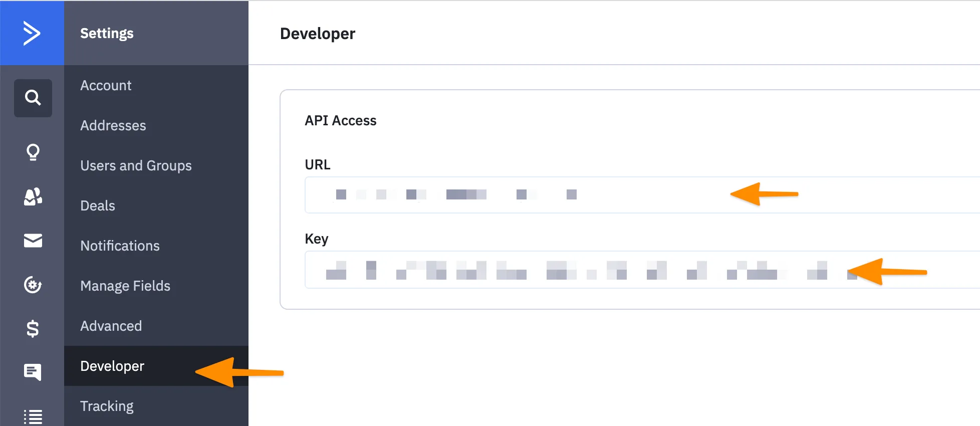
Task: Open the Automations gear icon
Action: point(32,285)
